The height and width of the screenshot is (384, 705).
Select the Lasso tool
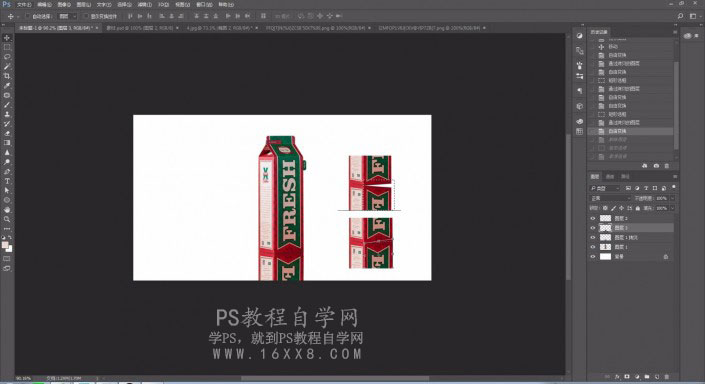(7, 57)
